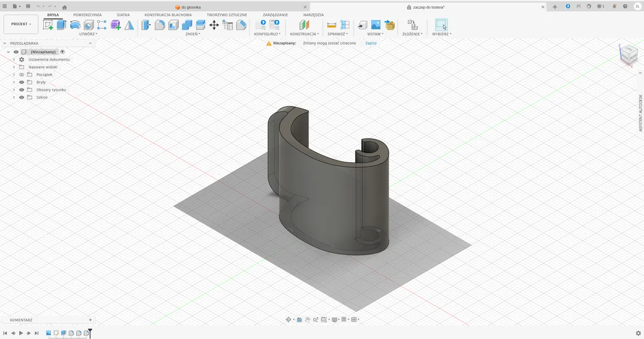Select the Fillet tool in Zmień group

click(x=160, y=25)
